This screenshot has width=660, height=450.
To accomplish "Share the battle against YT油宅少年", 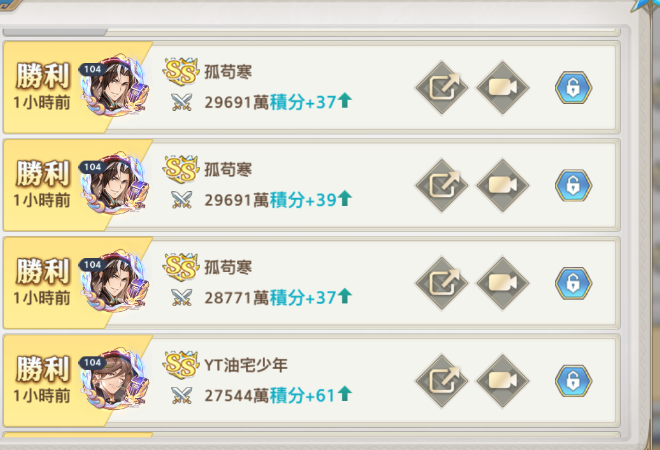I will point(442,381).
